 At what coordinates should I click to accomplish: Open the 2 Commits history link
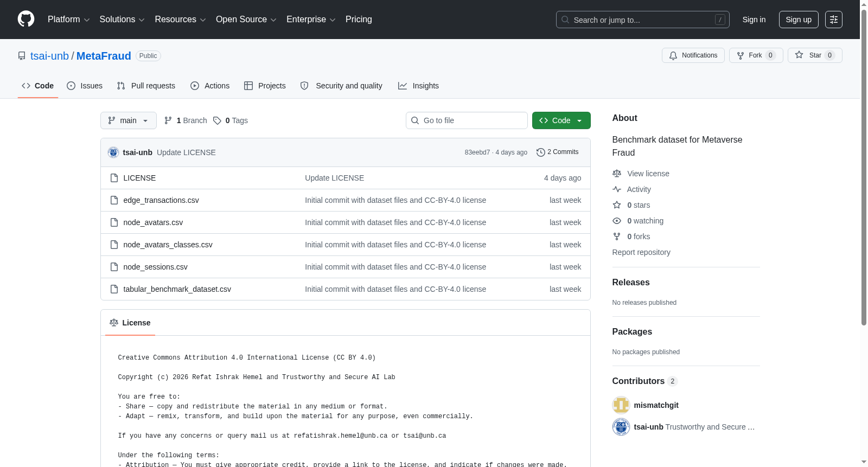point(558,152)
